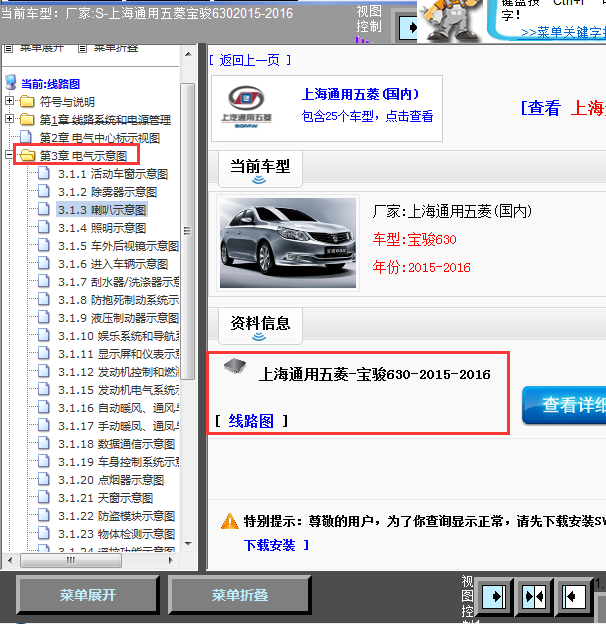Click the 宝骏630 car photo
606x624 pixels.
point(288,243)
